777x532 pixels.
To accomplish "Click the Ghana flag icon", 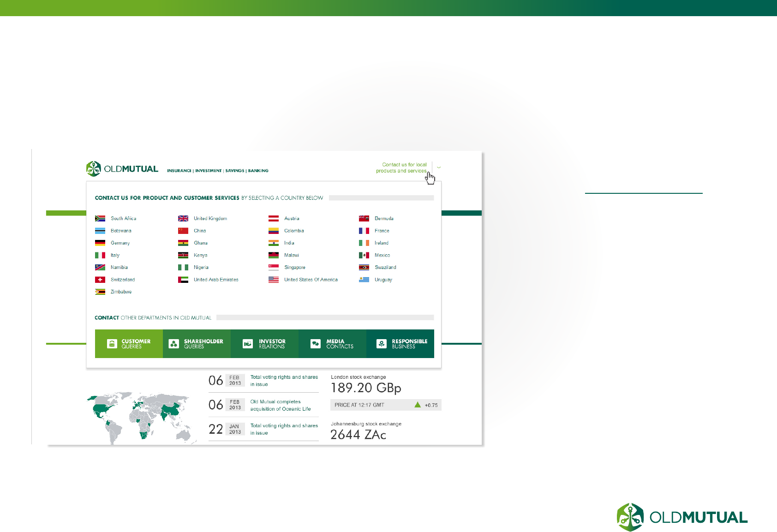I will click(x=183, y=243).
